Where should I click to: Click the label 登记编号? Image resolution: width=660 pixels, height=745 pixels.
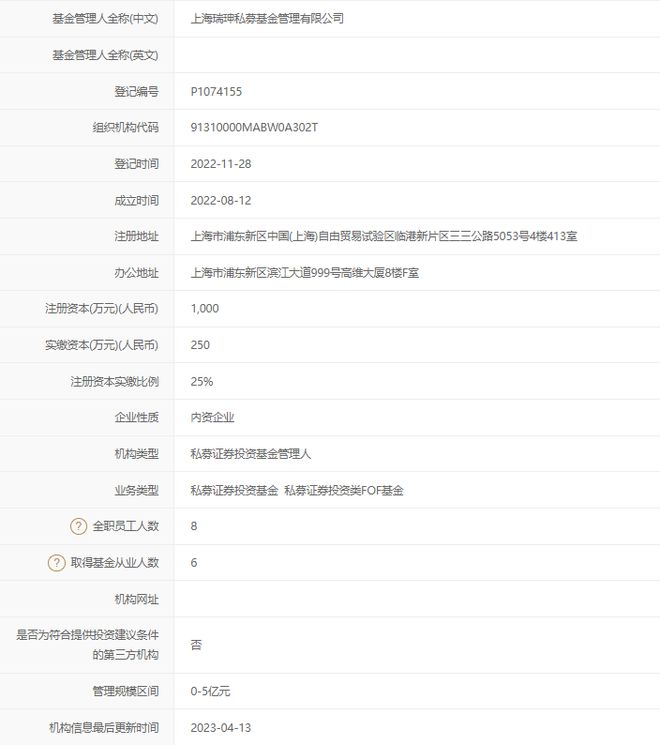coord(136,92)
